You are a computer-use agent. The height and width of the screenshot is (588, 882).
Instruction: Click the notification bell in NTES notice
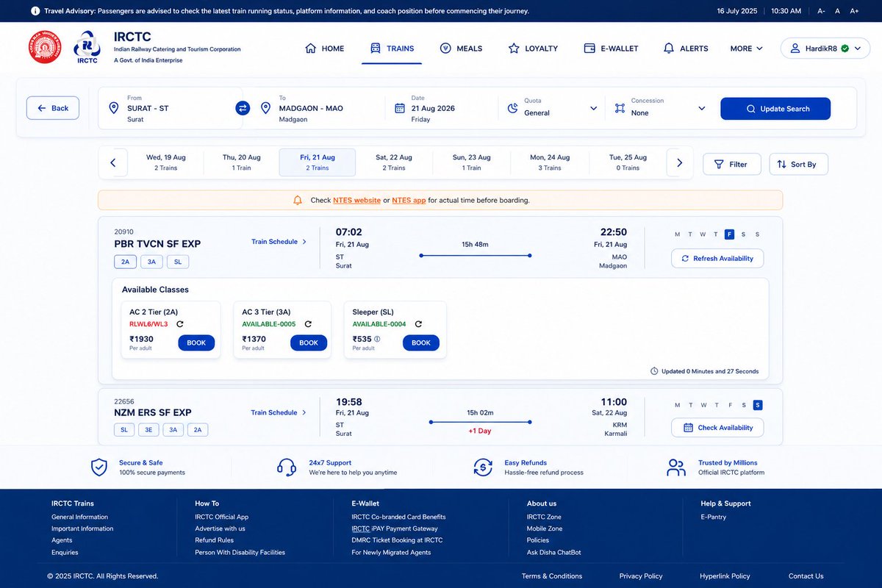pos(298,200)
